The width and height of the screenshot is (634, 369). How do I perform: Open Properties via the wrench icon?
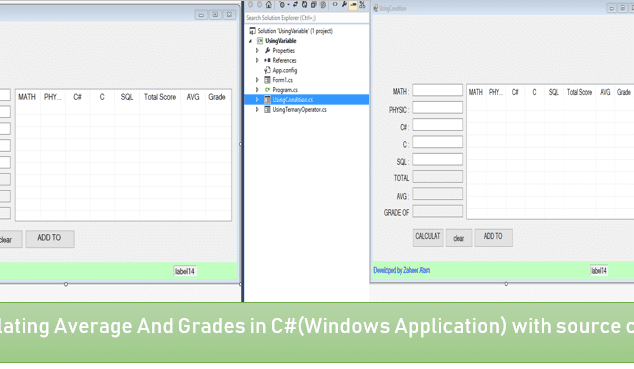point(344,4)
